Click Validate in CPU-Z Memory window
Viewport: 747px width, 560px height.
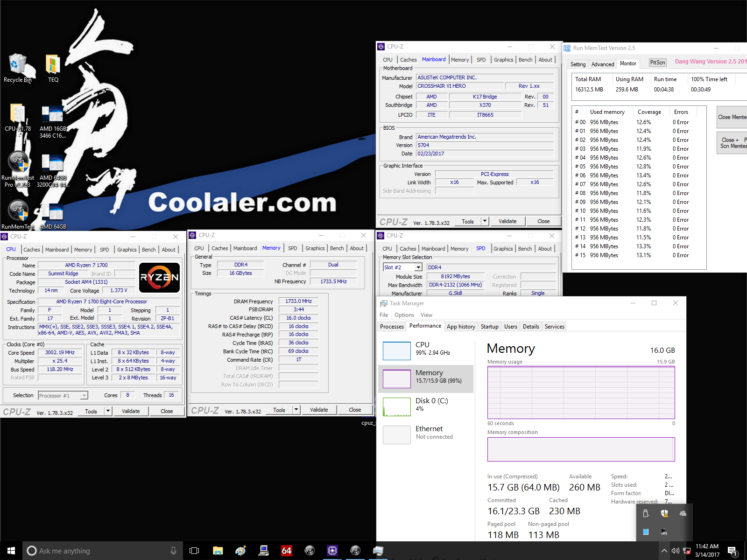tap(319, 410)
